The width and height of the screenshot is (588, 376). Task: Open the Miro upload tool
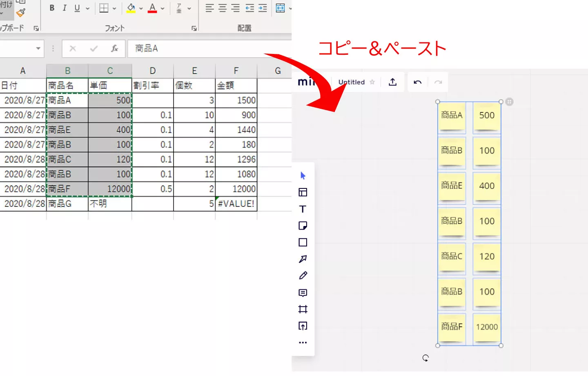pyautogui.click(x=303, y=326)
